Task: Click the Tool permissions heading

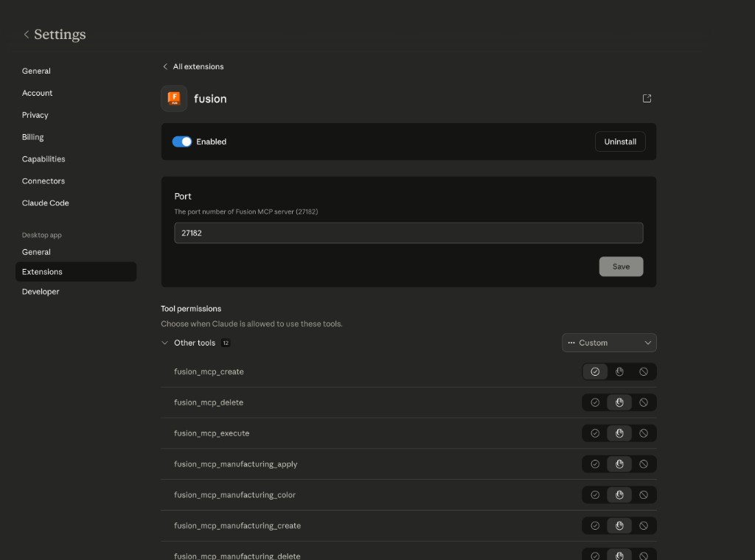Action: point(191,309)
